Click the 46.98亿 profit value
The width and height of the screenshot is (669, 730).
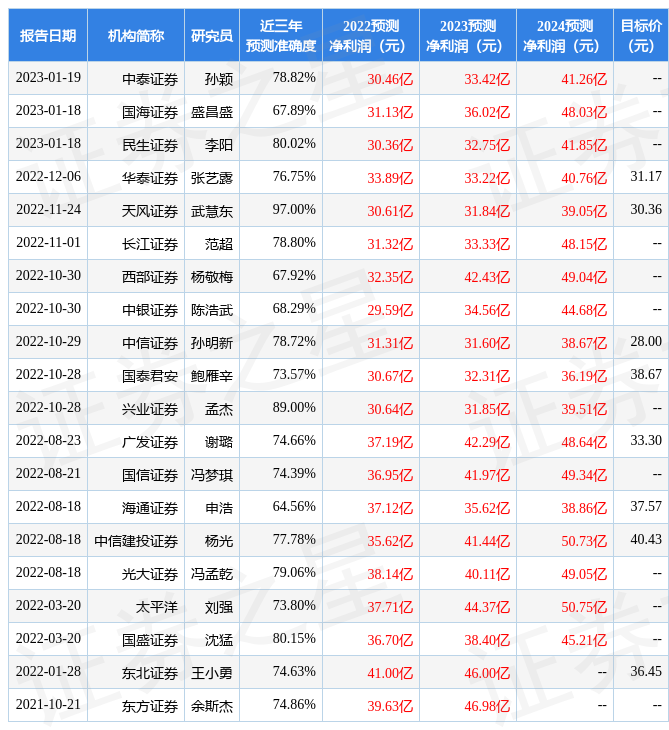pos(487,707)
